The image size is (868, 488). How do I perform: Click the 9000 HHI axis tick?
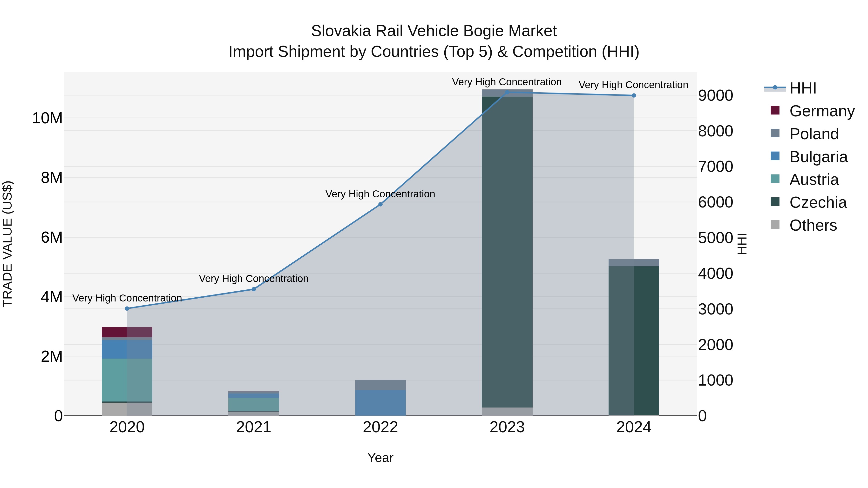tap(716, 95)
